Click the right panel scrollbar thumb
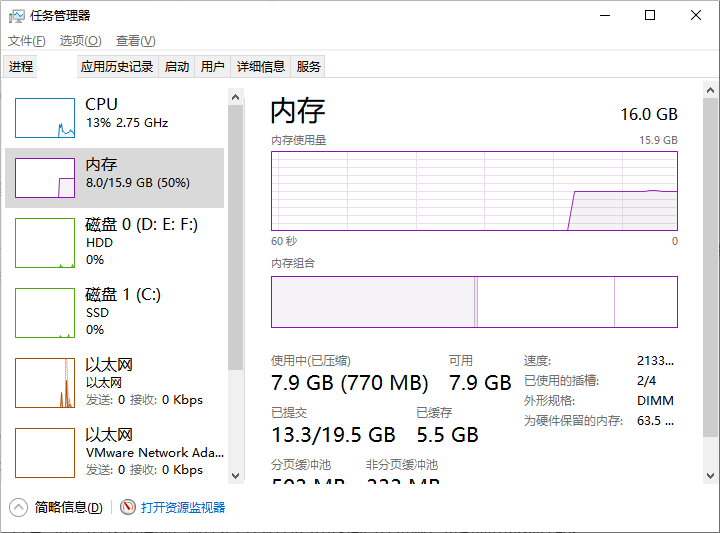Image resolution: width=720 pixels, height=533 pixels. click(x=710, y=267)
